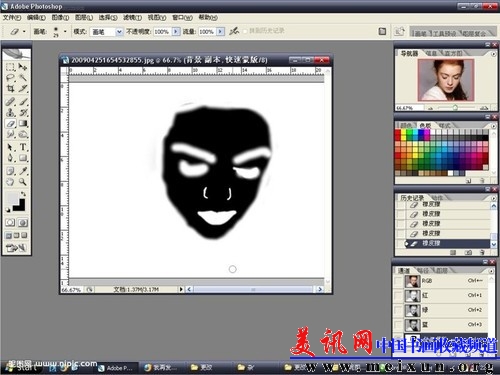Image resolution: width=500 pixels, height=375 pixels.
Task: Choose the Zoom magnifier tool
Action: pyautogui.click(x=23, y=182)
